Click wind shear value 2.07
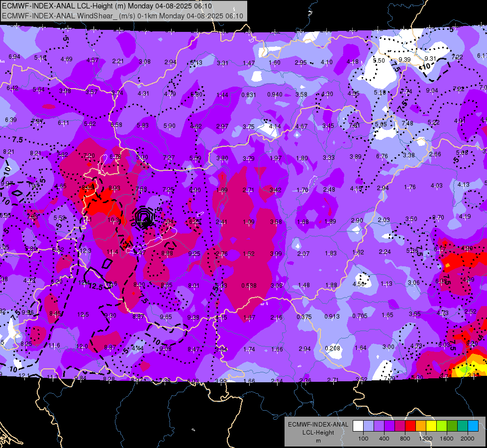Image resolution: width=487 pixels, height=448 pixels. tap(303, 254)
